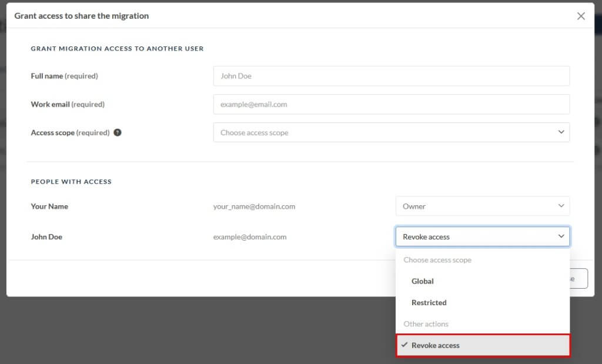This screenshot has width=602, height=364.
Task: Click the partially hidden button at bottom right
Action: pos(577,278)
